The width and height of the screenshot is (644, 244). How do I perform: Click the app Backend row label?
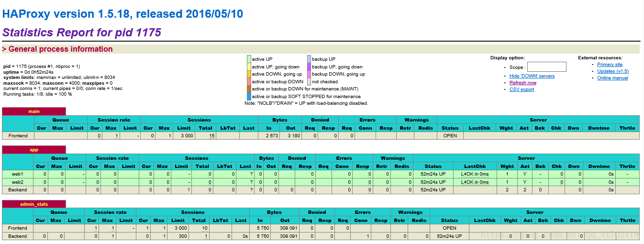[18, 190]
